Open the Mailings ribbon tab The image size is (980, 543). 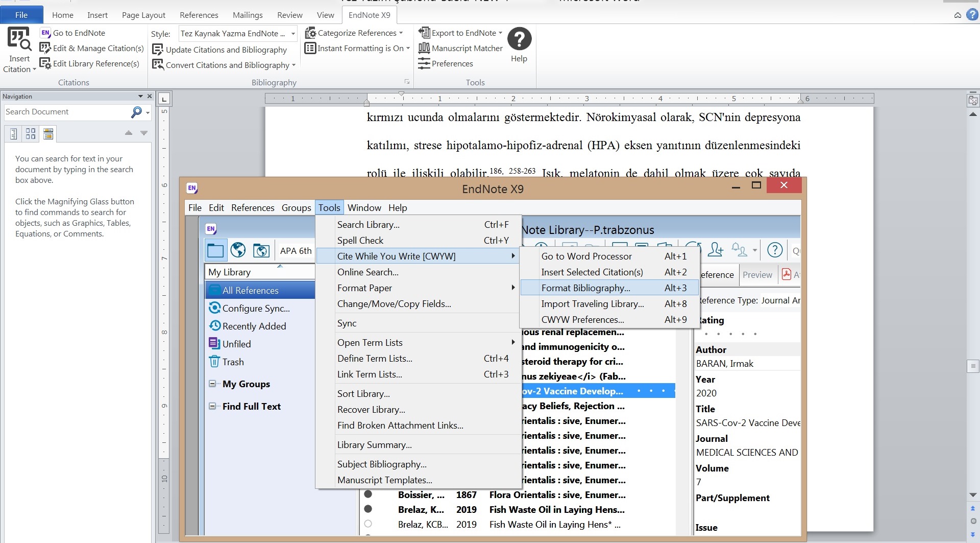coord(248,15)
